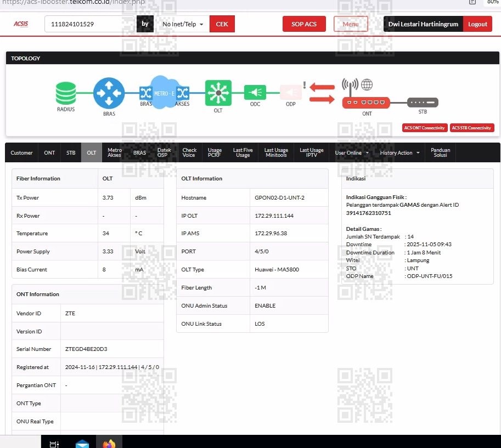The width and height of the screenshot is (501, 448).
Task: Click the Fiber Length value -1 M
Action: (x=260, y=288)
